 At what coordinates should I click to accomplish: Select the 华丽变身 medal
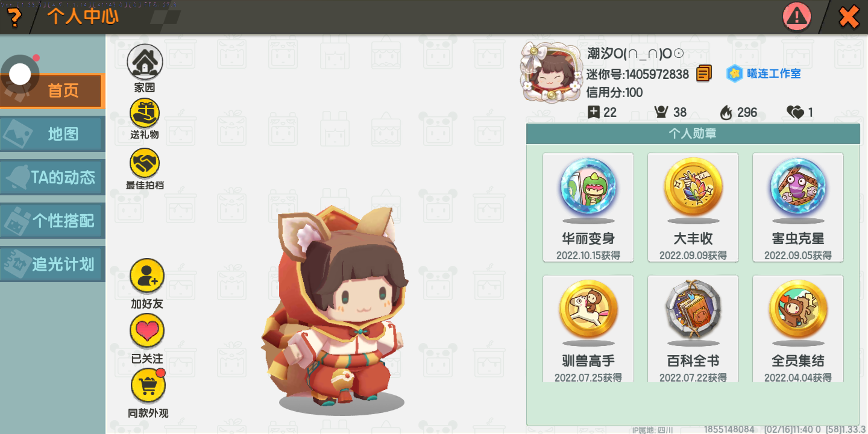pyautogui.click(x=588, y=207)
